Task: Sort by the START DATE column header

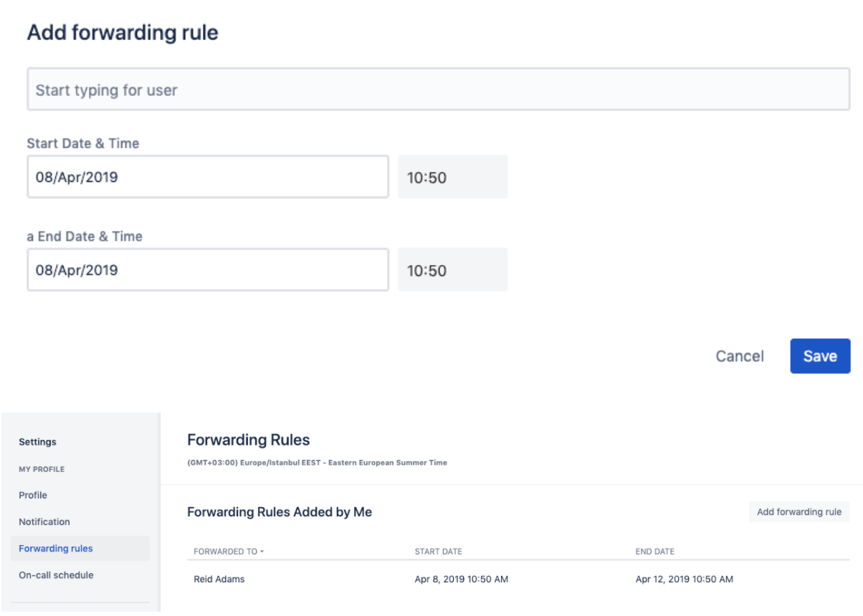Action: point(438,552)
